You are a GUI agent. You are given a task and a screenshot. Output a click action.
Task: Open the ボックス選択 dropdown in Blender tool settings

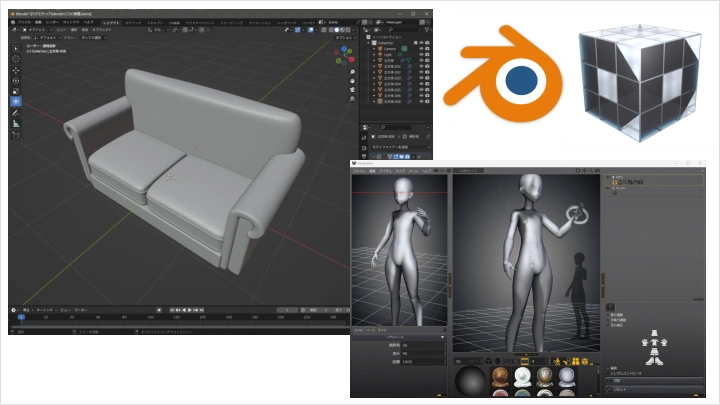coord(94,38)
